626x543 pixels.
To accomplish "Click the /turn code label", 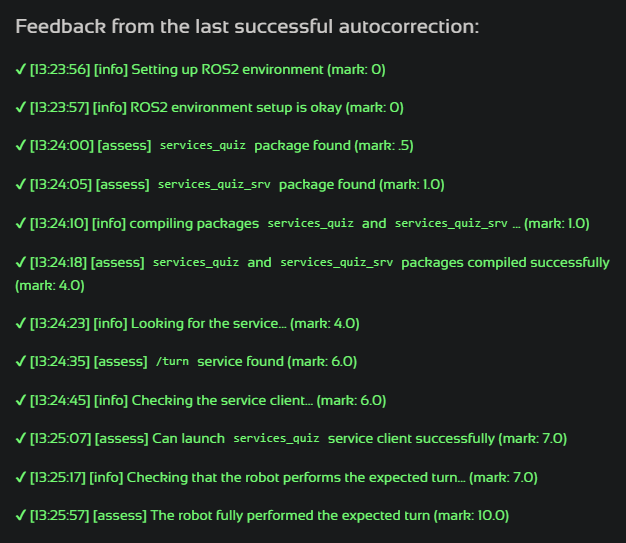I will coord(172,362).
